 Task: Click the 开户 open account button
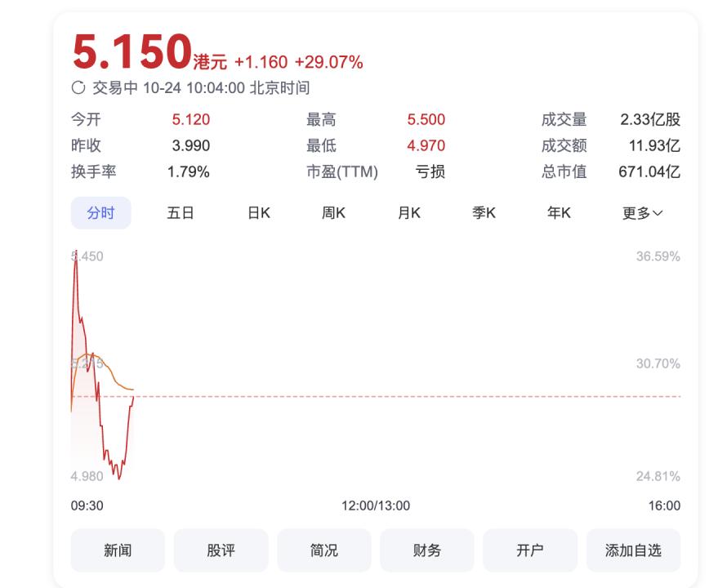click(529, 550)
